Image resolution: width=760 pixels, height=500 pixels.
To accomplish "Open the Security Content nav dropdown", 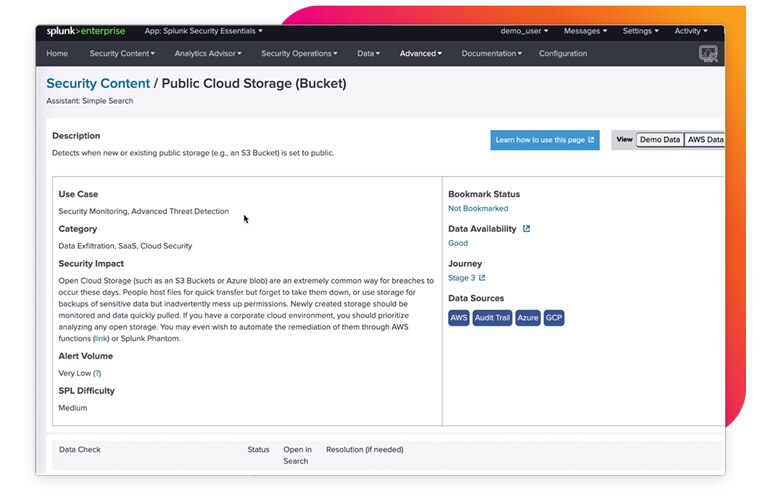I will pyautogui.click(x=122, y=54).
